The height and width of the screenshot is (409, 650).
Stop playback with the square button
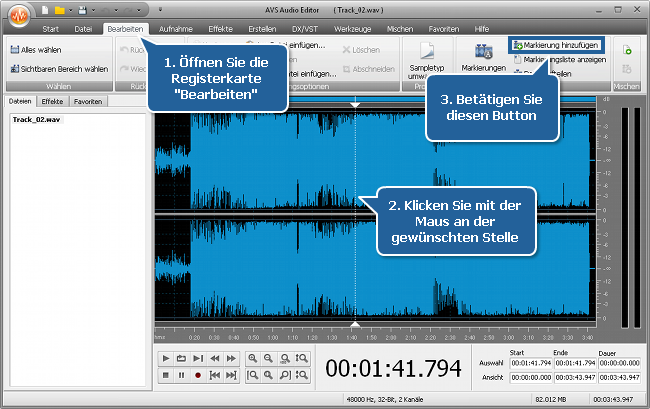coord(166,375)
